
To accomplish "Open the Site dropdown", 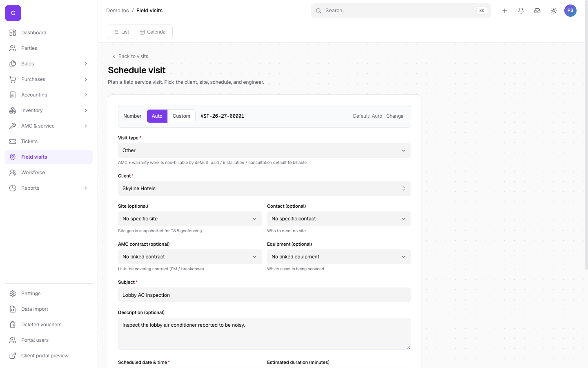I will coord(190,219).
